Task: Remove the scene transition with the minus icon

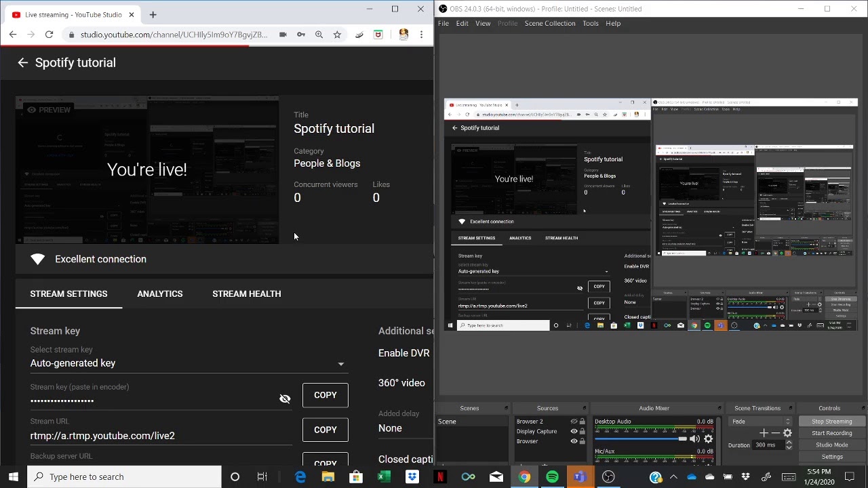Action: click(x=775, y=433)
